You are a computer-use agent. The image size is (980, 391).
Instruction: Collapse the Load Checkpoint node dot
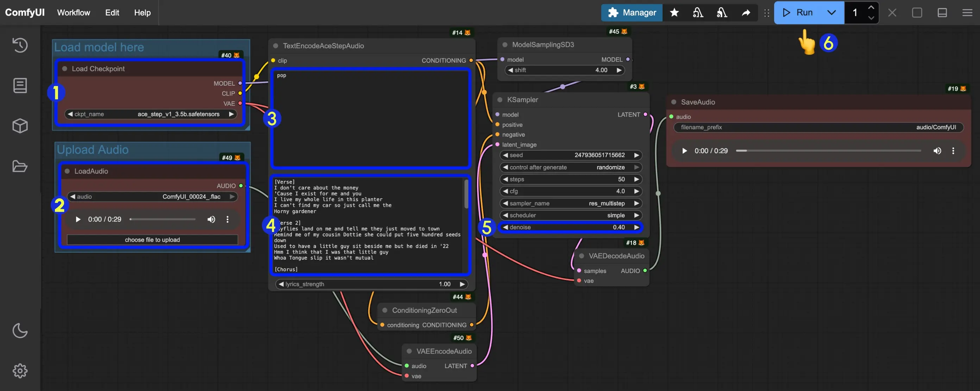tap(65, 69)
